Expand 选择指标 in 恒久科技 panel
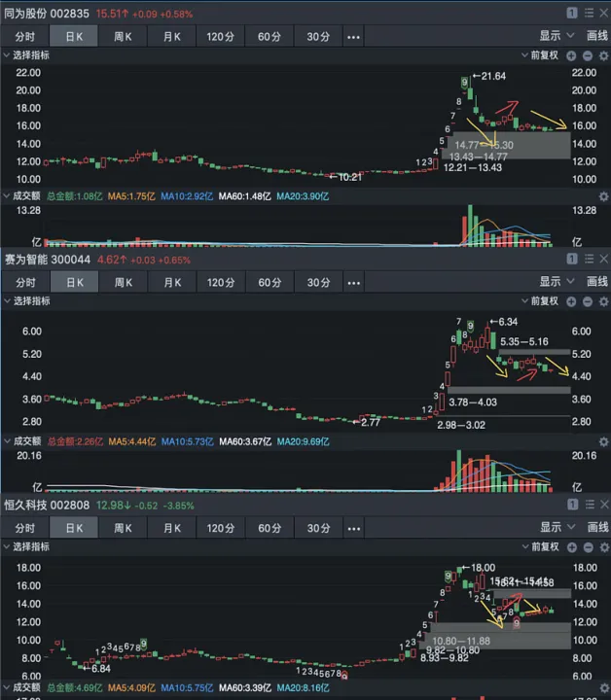Screen dimensions: 611x700 tap(27, 546)
